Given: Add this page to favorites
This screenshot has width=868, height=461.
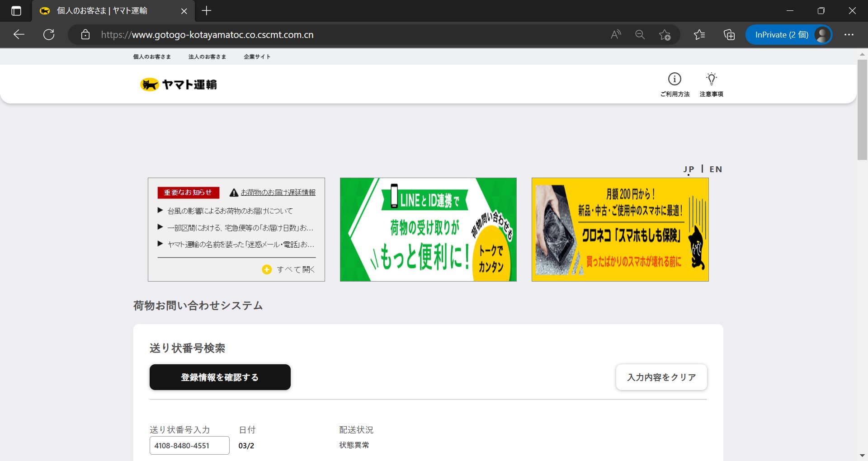Looking at the screenshot, I should 665,35.
